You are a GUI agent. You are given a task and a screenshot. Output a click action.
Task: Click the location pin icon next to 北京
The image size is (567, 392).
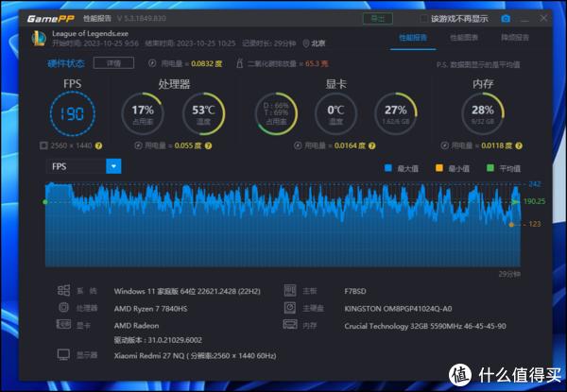(306, 43)
